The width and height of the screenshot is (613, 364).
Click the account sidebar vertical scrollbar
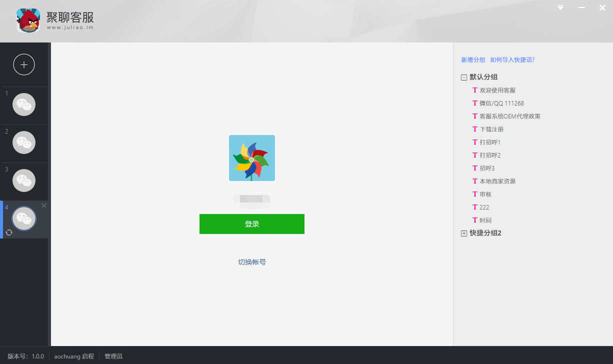[x=49, y=194]
